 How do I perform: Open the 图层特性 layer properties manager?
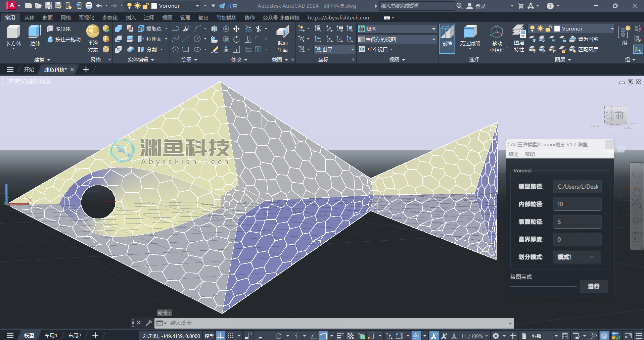point(519,38)
